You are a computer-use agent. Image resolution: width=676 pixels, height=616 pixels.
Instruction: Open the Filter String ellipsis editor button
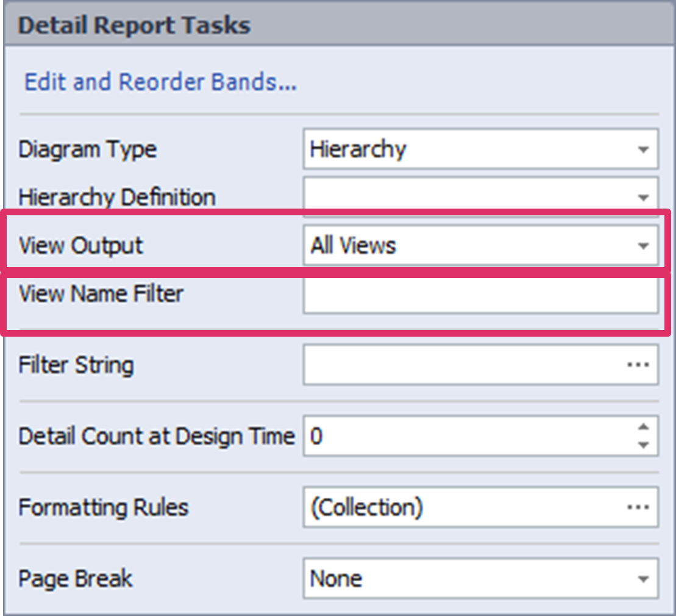coord(638,365)
